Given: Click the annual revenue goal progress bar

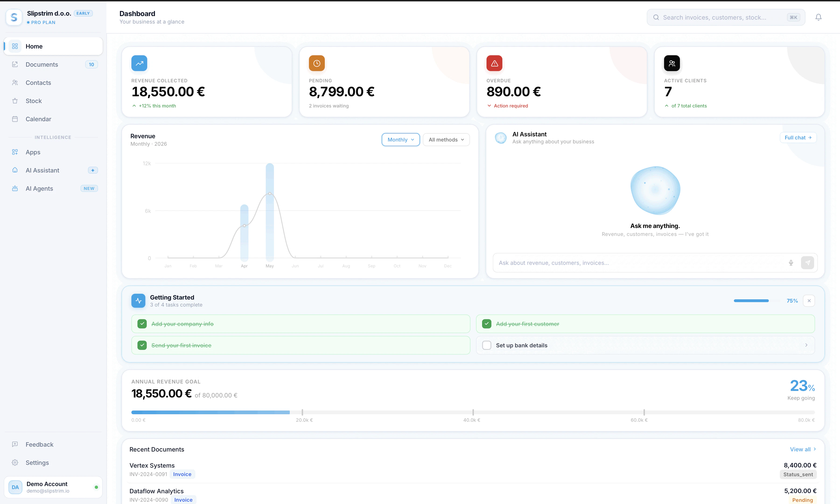Looking at the screenshot, I should (473, 412).
